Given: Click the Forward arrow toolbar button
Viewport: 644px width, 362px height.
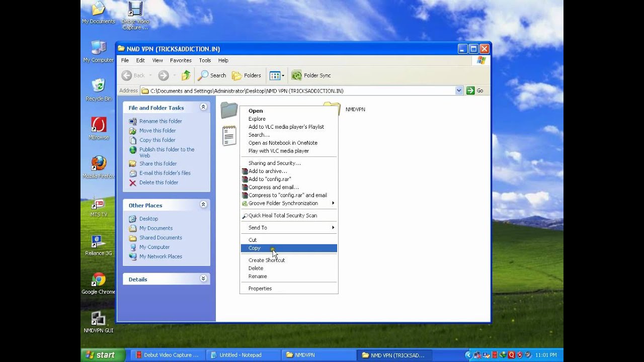Looking at the screenshot, I should point(164,75).
